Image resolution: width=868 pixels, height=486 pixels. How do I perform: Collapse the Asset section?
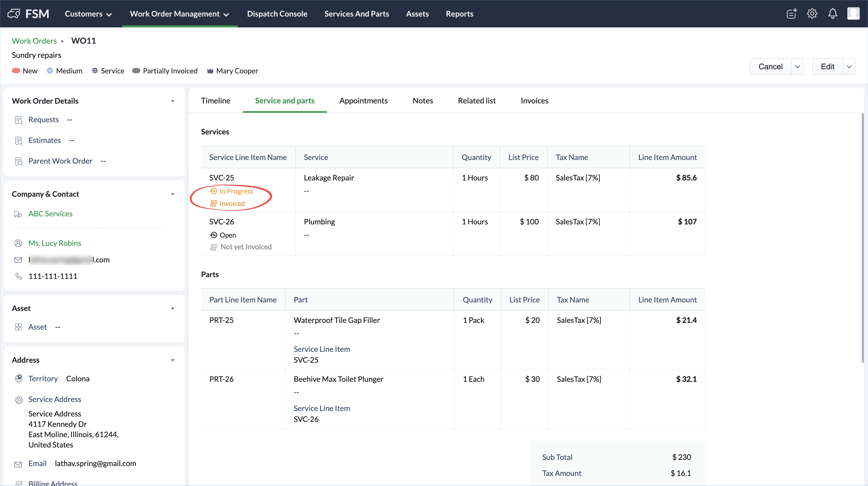172,308
